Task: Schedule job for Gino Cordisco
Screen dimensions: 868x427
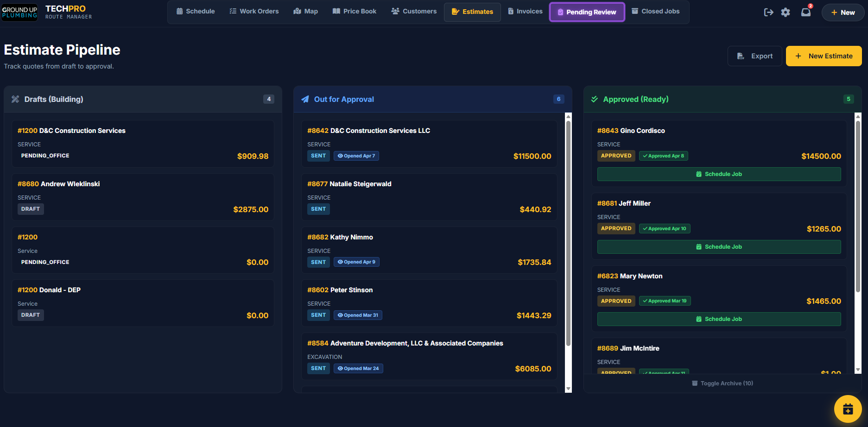Action: click(719, 174)
